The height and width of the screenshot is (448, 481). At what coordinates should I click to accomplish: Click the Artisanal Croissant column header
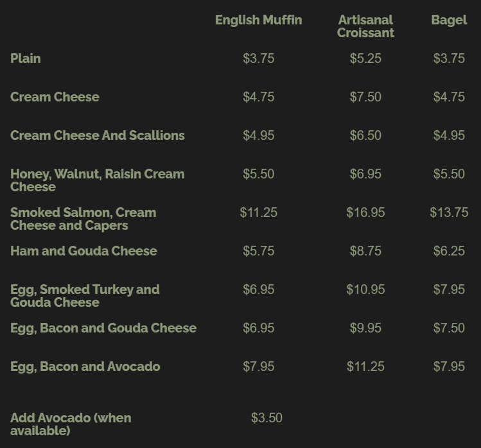pos(365,26)
